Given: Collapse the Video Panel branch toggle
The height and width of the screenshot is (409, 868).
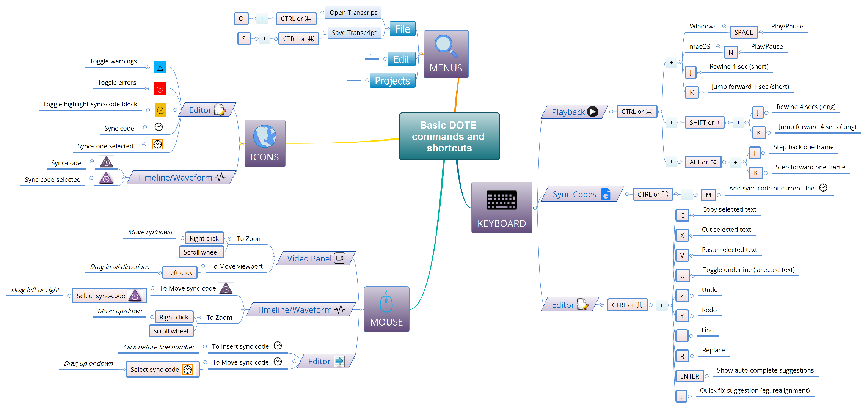Looking at the screenshot, I should [273, 258].
